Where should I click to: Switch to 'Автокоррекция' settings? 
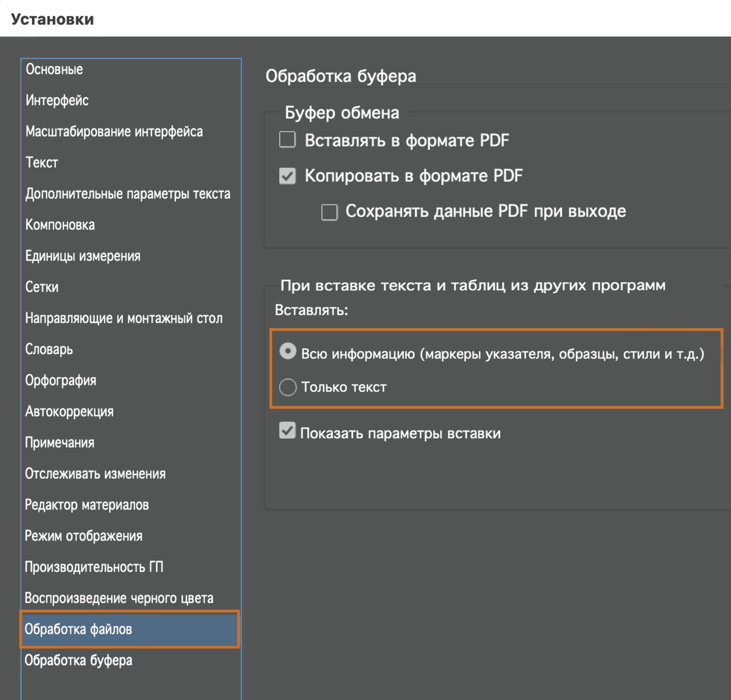pyautogui.click(x=69, y=411)
